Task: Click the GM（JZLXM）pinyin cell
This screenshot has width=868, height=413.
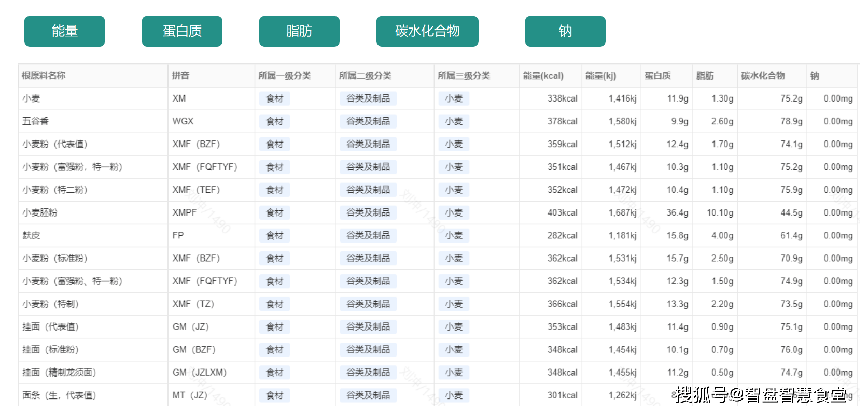Action: (200, 372)
